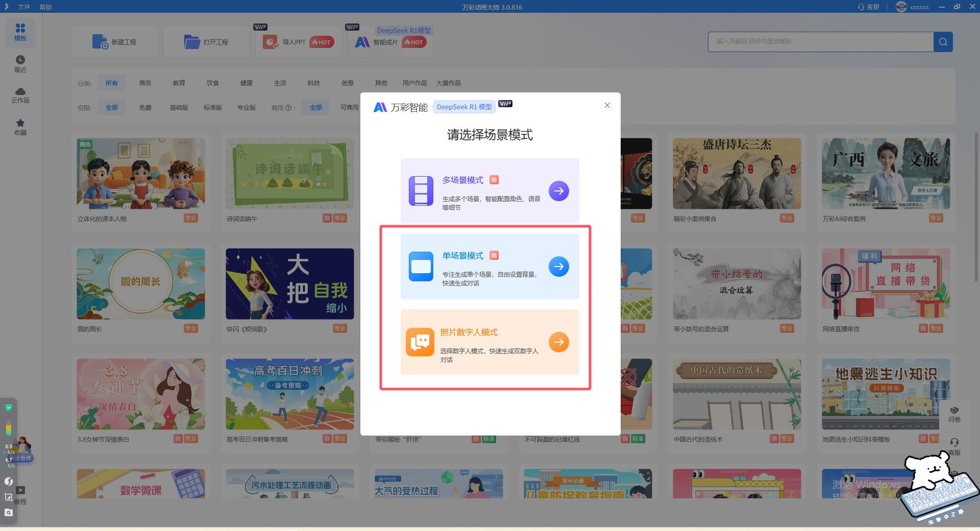980x531 pixels.
Task: Select the 商务 category tab
Action: (145, 83)
